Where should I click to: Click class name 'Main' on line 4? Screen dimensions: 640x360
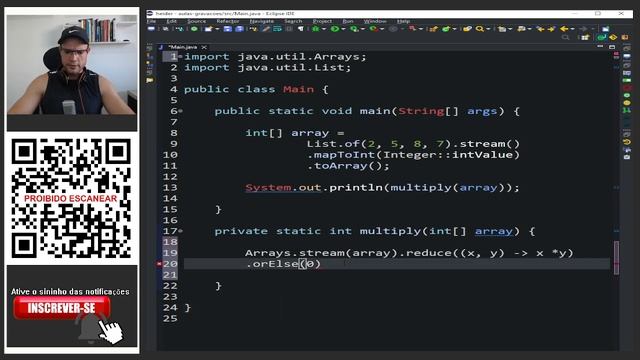pyautogui.click(x=298, y=89)
